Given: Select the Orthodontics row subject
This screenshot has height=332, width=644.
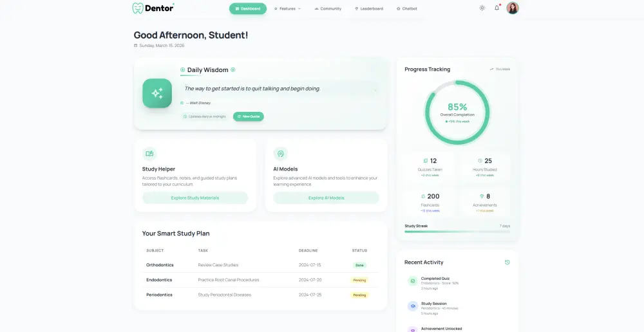Looking at the screenshot, I should point(160,265).
